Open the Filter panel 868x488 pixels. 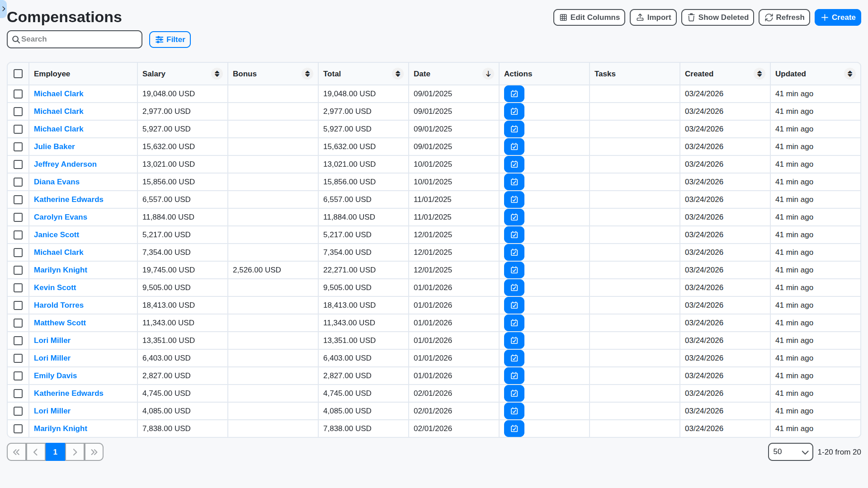[x=170, y=39]
